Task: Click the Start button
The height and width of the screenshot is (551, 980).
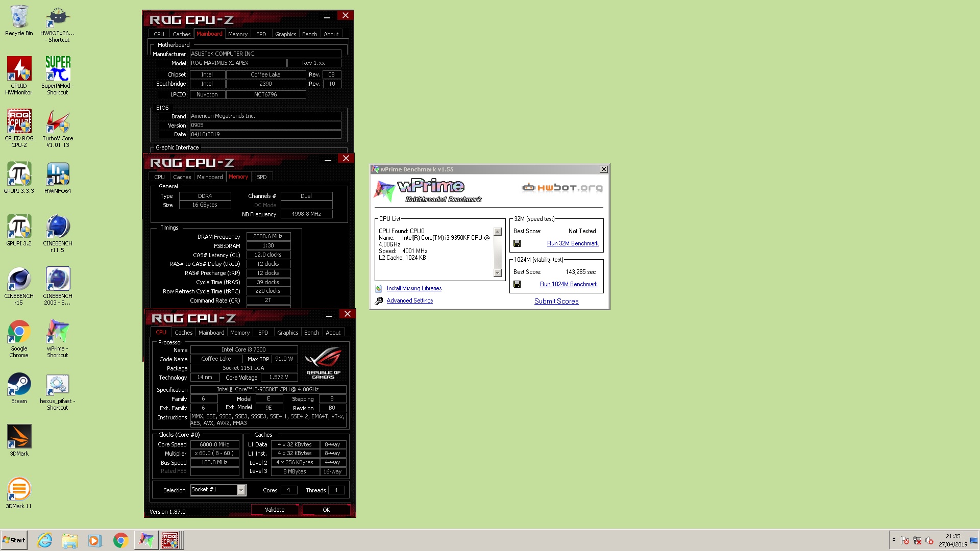Action: coord(14,540)
